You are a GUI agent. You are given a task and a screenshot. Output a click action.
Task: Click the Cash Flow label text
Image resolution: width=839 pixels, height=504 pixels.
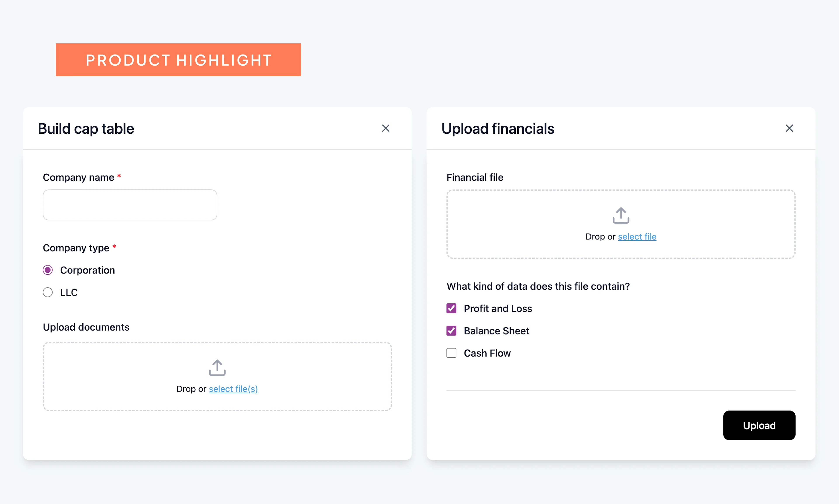tap(487, 353)
